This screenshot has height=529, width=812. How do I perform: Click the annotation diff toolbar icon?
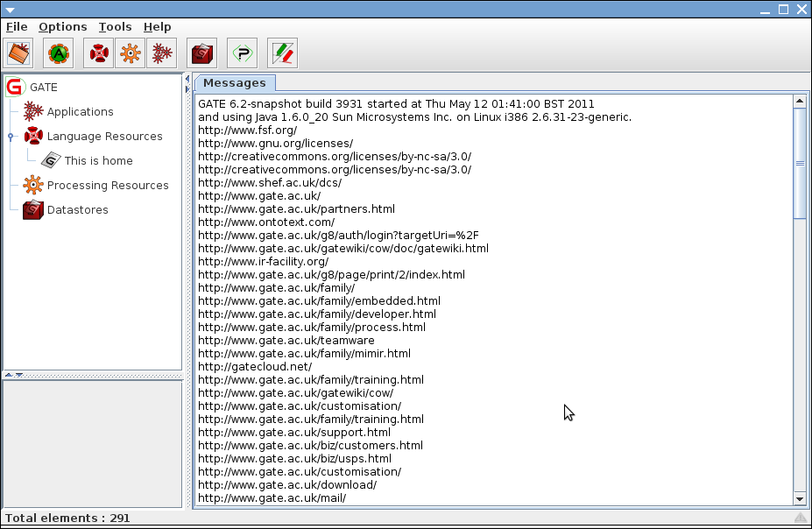(x=283, y=53)
